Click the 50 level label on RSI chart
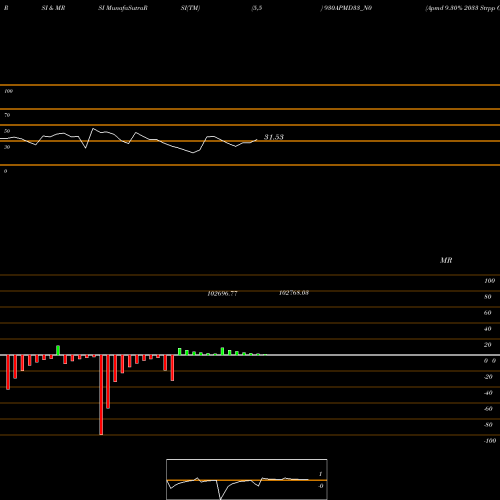This screenshot has height=500, width=500. point(7,131)
